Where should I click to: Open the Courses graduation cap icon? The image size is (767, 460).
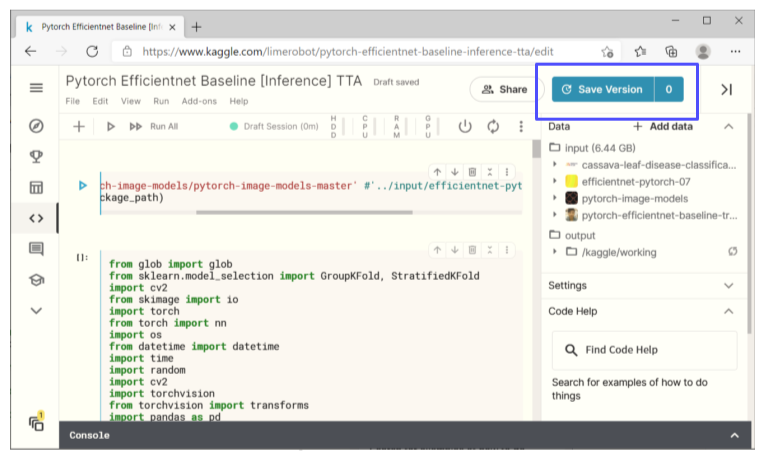[36, 280]
